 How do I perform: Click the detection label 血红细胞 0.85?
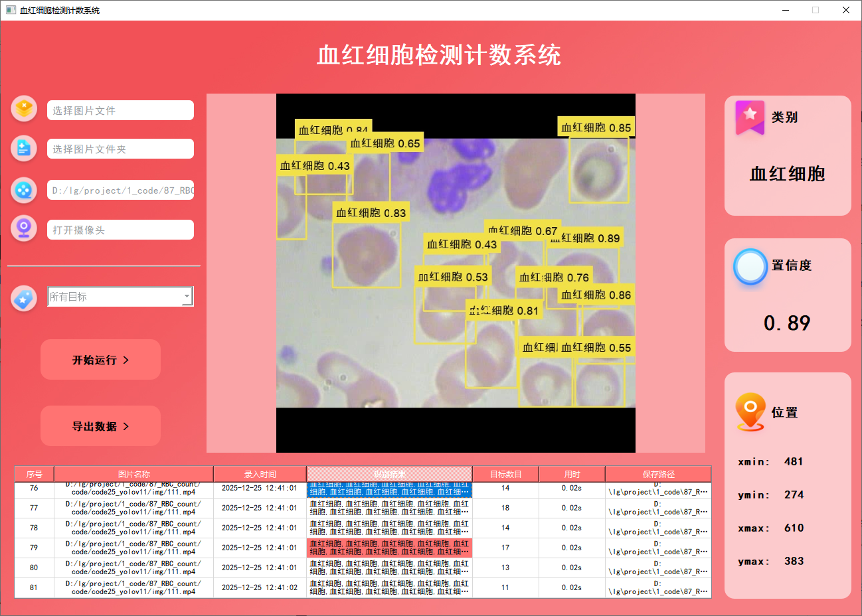pyautogui.click(x=596, y=127)
